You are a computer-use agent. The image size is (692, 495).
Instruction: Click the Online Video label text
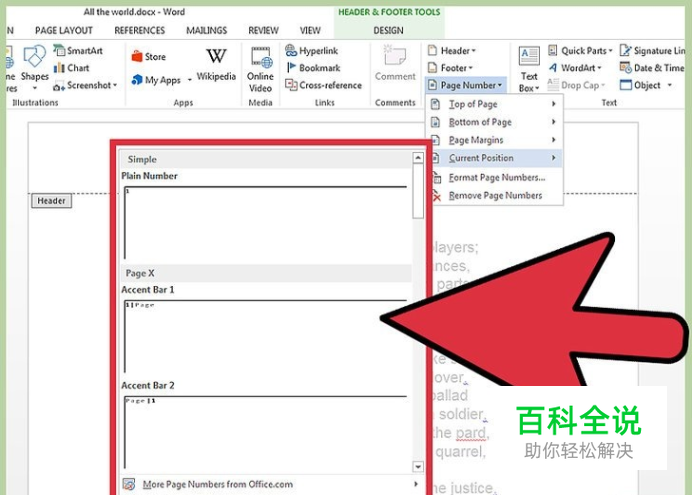[260, 82]
